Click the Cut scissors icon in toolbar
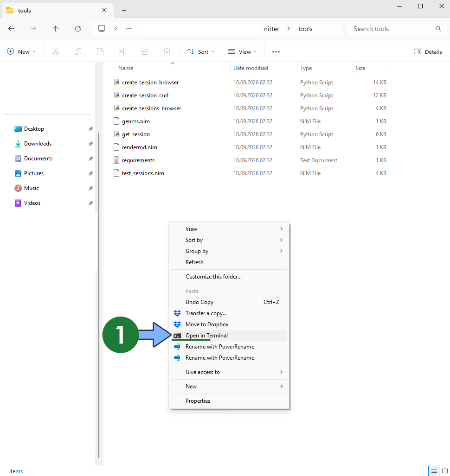 [56, 51]
